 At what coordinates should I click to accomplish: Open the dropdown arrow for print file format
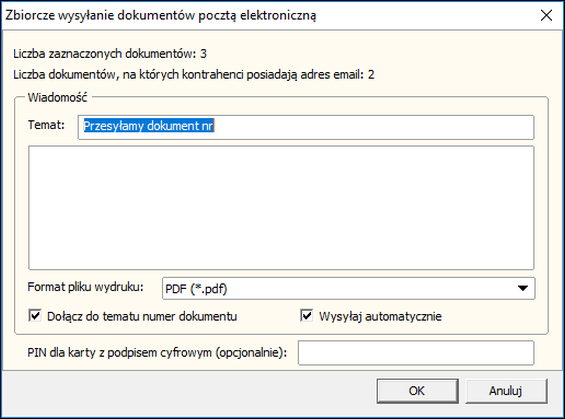point(523,288)
